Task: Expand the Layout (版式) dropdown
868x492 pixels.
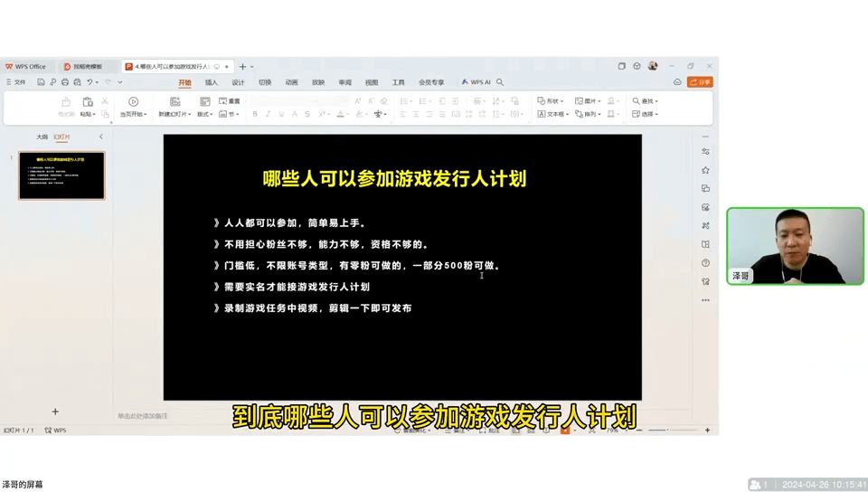Action: point(205,115)
